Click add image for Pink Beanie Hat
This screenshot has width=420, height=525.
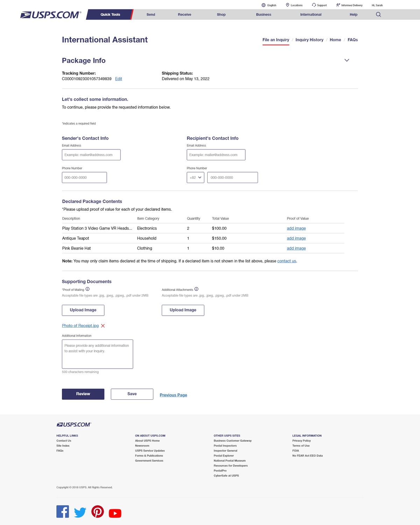point(296,248)
